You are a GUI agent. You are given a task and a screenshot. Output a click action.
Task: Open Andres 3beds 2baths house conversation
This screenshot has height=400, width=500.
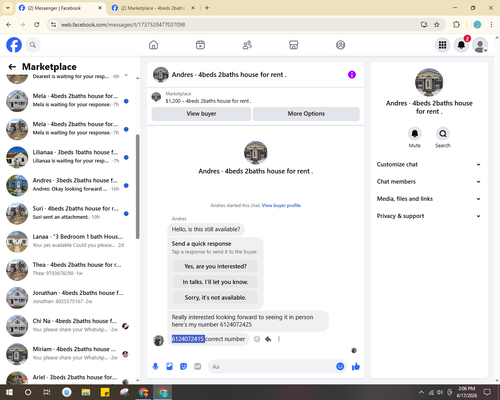[68, 185]
